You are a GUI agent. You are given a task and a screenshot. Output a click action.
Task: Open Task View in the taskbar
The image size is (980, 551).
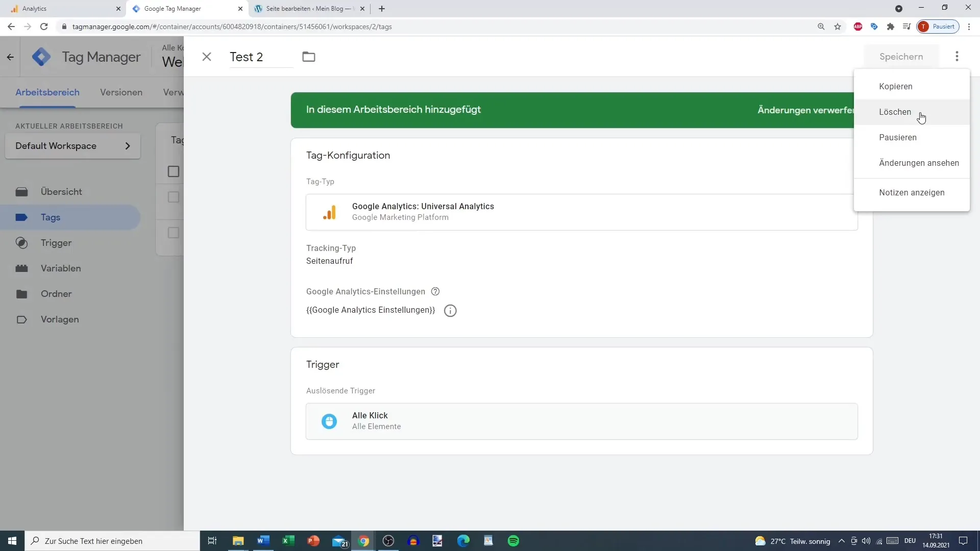click(x=212, y=541)
